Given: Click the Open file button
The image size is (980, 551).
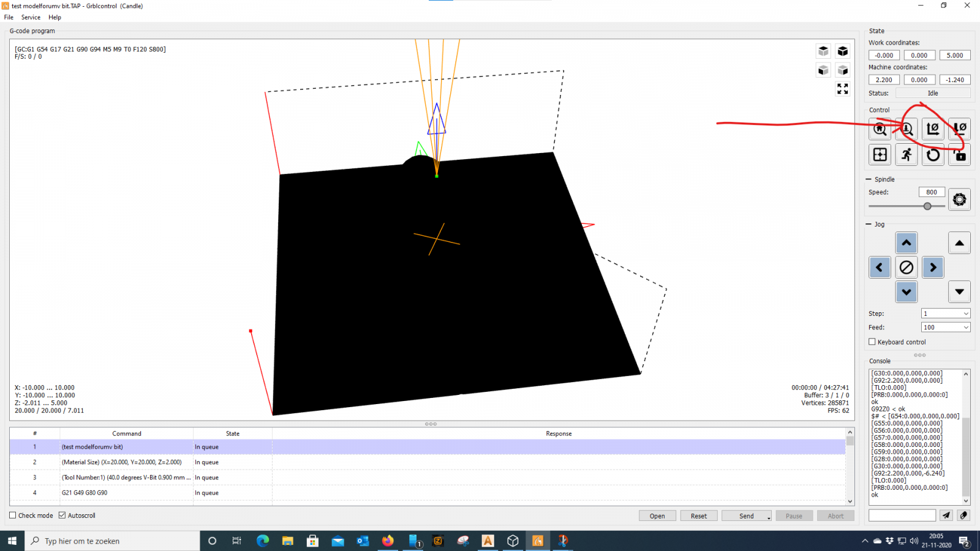Looking at the screenshot, I should 657,516.
